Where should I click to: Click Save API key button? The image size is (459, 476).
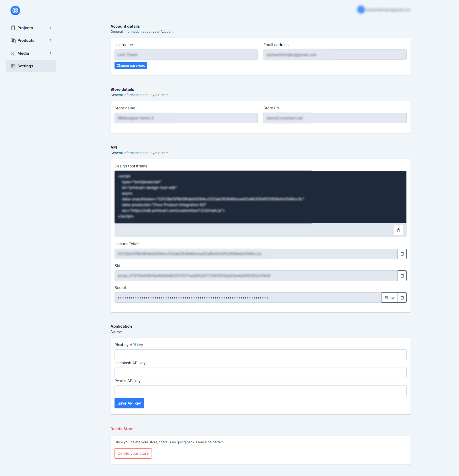129,403
